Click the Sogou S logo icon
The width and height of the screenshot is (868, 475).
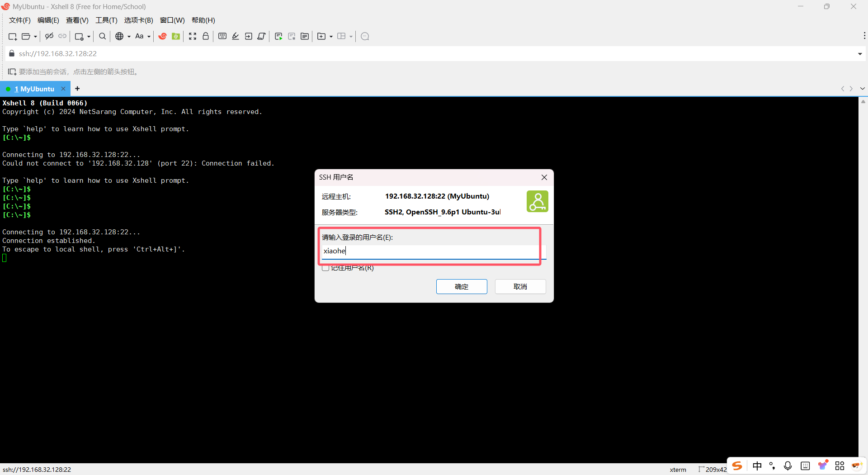737,466
